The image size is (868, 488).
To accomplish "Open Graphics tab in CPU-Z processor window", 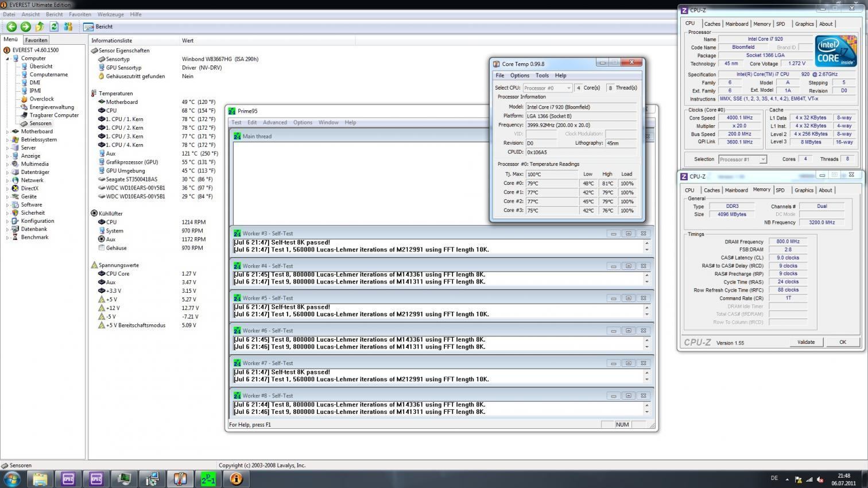I will [804, 24].
